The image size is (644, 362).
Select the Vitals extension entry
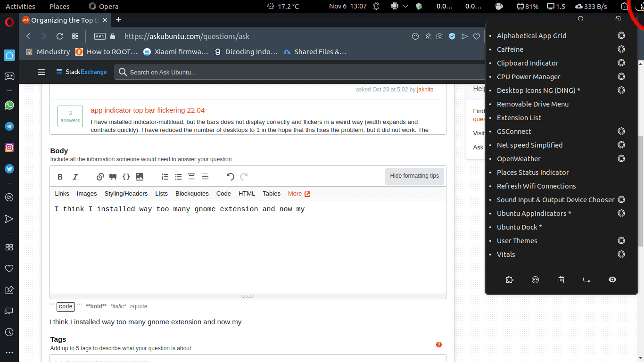[505, 254]
